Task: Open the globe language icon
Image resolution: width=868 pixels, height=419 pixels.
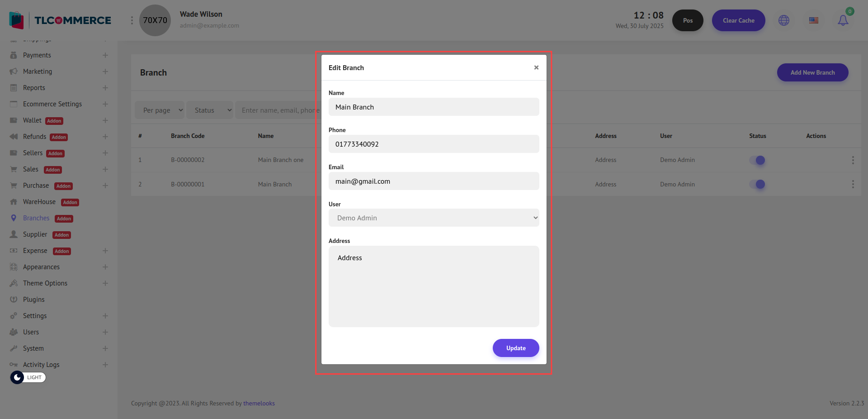Action: [784, 20]
